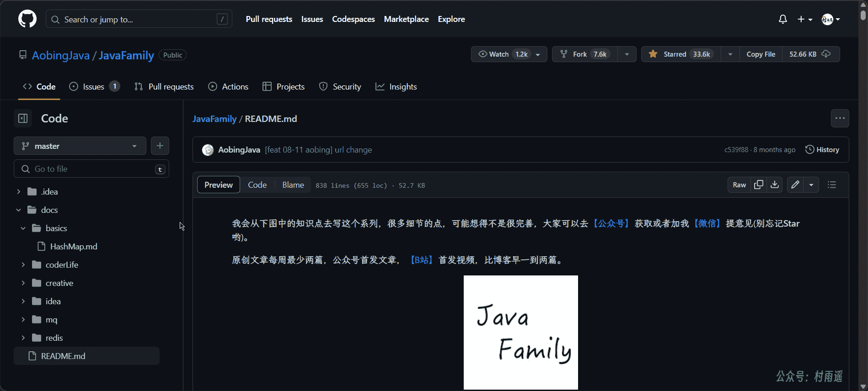Open the Fork options dropdown arrow
868x391 pixels.
tap(627, 54)
